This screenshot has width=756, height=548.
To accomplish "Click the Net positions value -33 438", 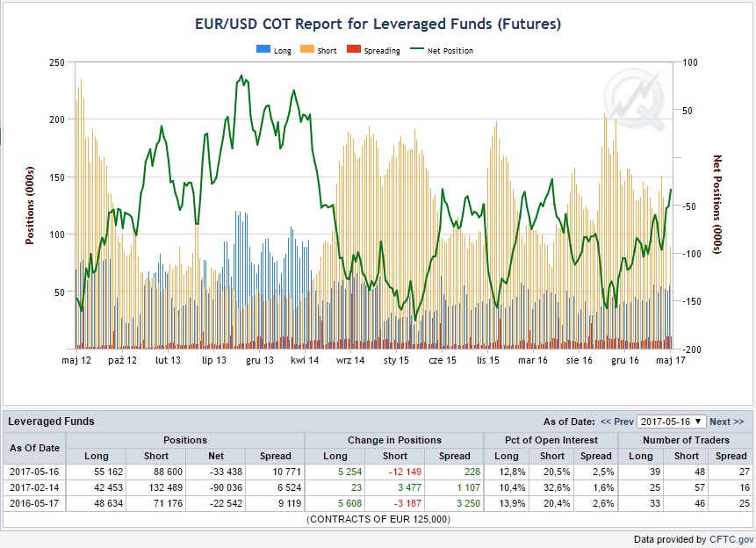I will tap(227, 472).
